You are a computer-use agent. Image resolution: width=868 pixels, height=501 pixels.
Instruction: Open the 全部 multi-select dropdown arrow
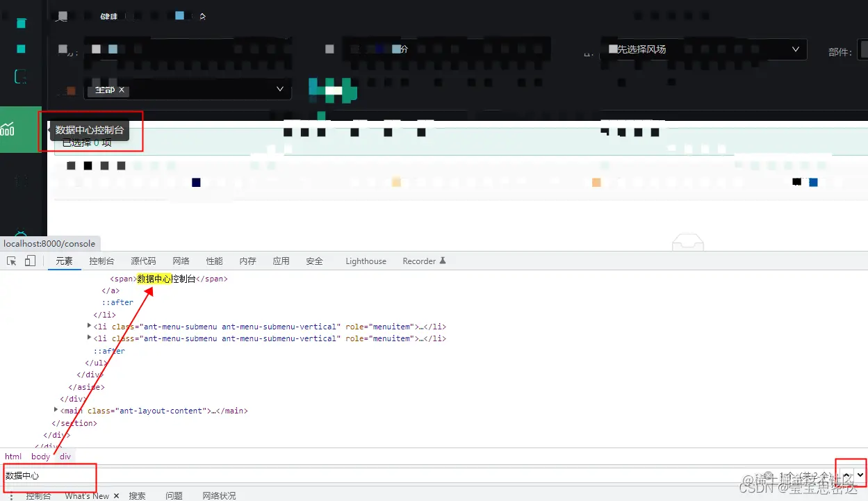coord(281,90)
